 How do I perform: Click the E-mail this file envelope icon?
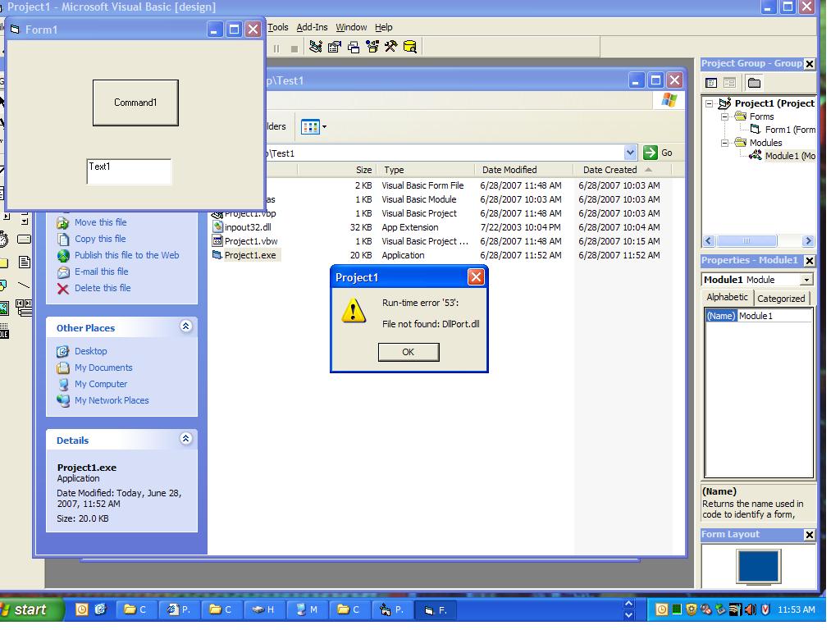coord(63,272)
